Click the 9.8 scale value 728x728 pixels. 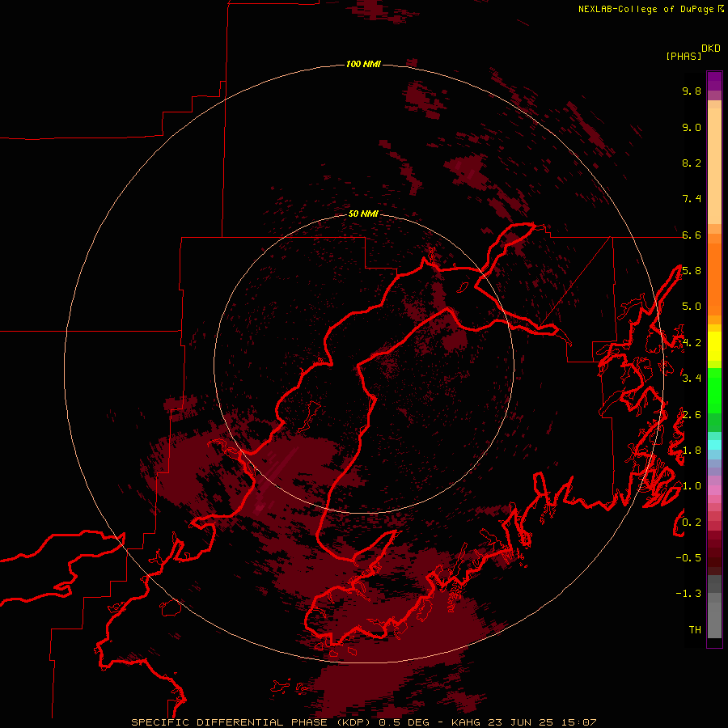pyautogui.click(x=692, y=91)
